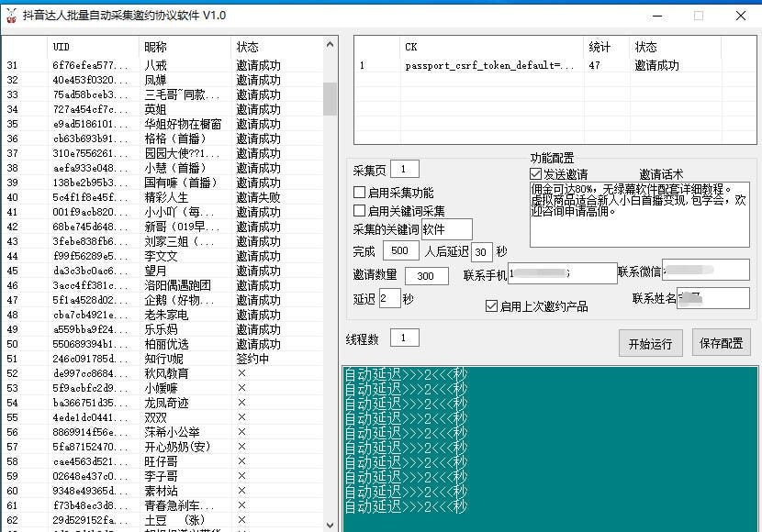
Task: Close the application window
Action: pos(741,16)
